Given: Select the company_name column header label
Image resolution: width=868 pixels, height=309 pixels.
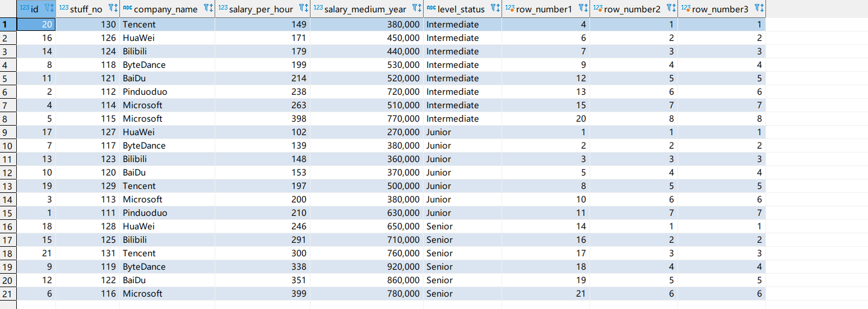Looking at the screenshot, I should tap(166, 9).
